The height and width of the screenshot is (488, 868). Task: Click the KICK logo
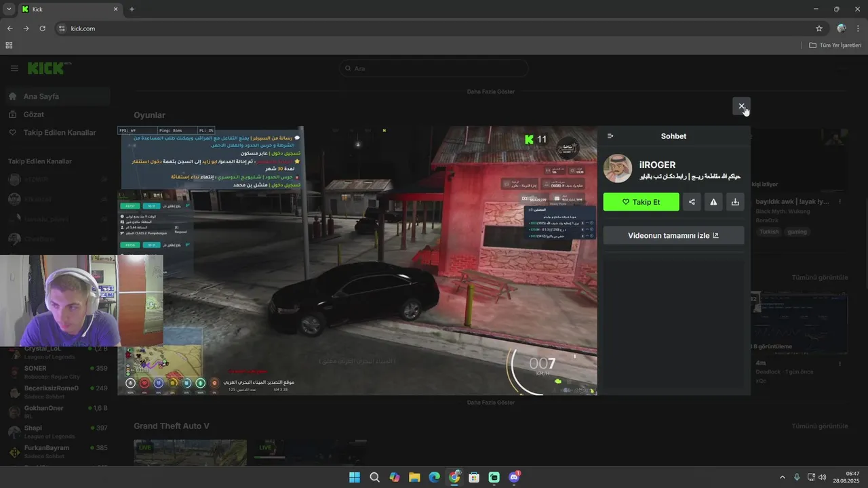pyautogui.click(x=49, y=68)
